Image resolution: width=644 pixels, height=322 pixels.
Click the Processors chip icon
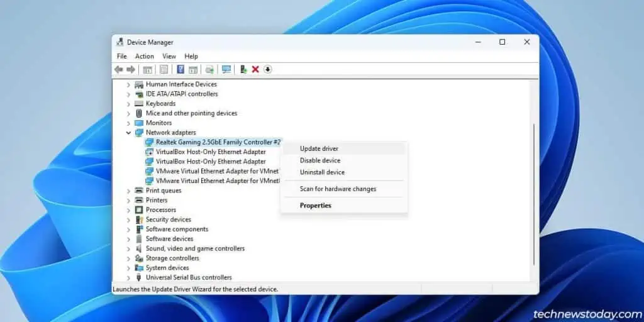tap(139, 210)
